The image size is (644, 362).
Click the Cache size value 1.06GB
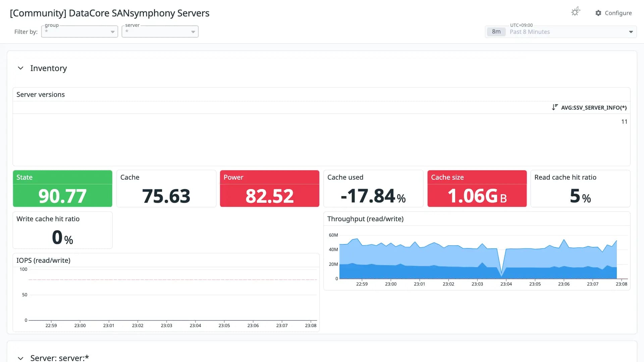coord(477,196)
